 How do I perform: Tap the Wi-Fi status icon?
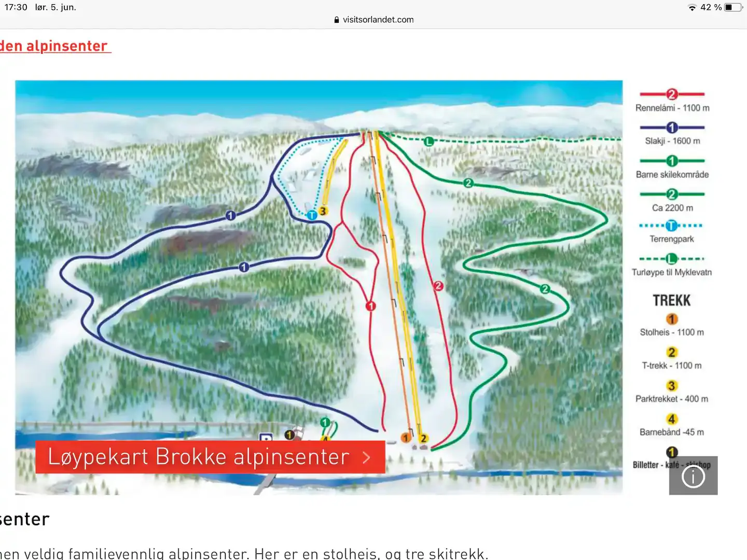pyautogui.click(x=692, y=7)
